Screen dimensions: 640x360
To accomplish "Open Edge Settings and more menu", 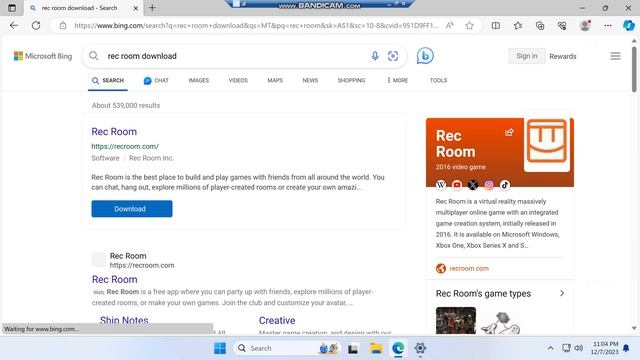I will (608, 25).
